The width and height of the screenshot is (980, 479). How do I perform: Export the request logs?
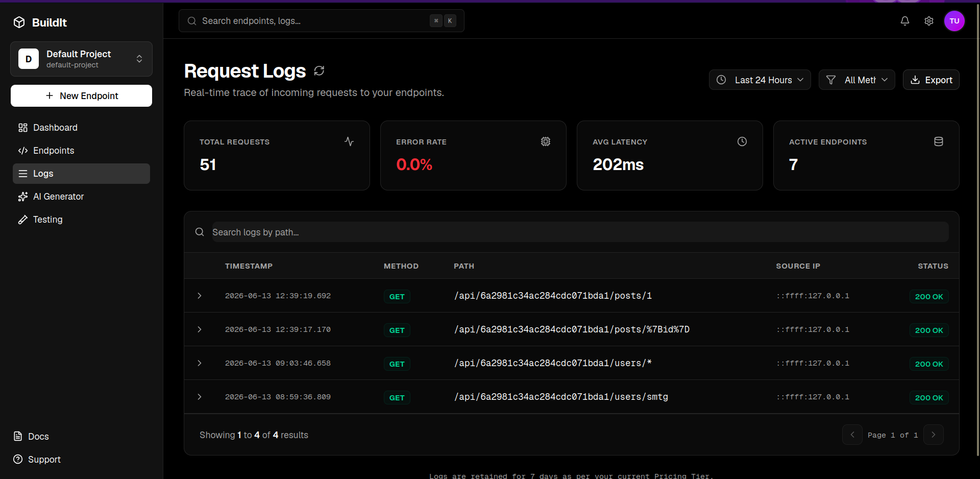(931, 80)
